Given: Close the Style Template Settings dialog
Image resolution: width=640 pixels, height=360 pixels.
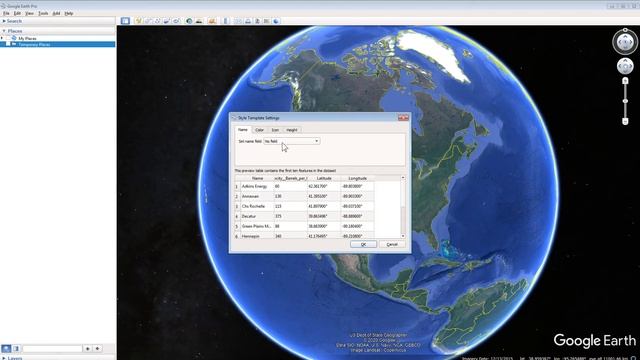Looking at the screenshot, I should [403, 118].
